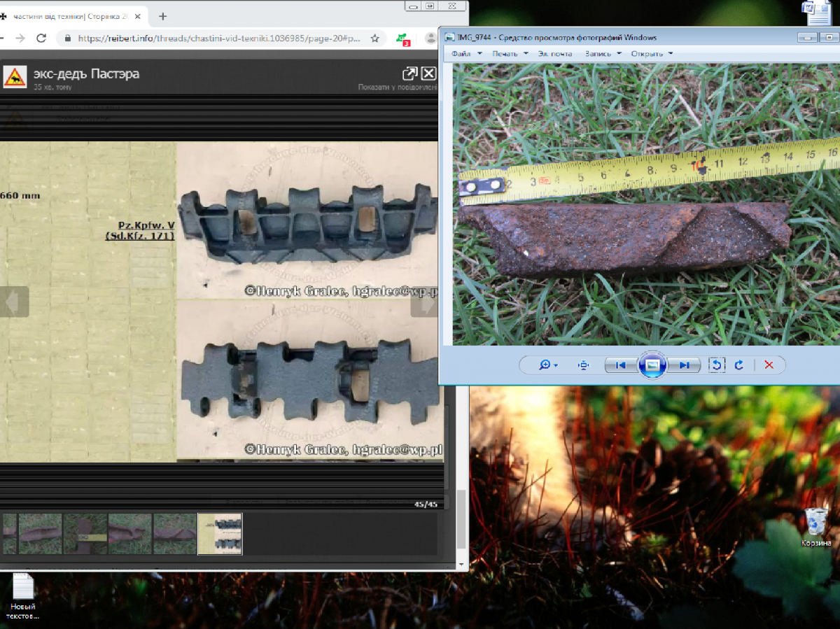Open the Запись dropdown menu
Screen dimensions: 840x629
coord(602,54)
